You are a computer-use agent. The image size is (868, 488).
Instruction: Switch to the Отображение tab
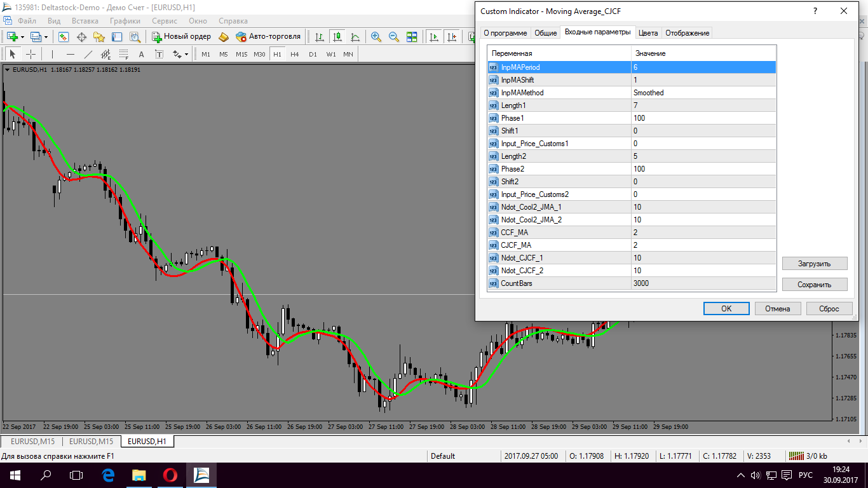coord(687,33)
